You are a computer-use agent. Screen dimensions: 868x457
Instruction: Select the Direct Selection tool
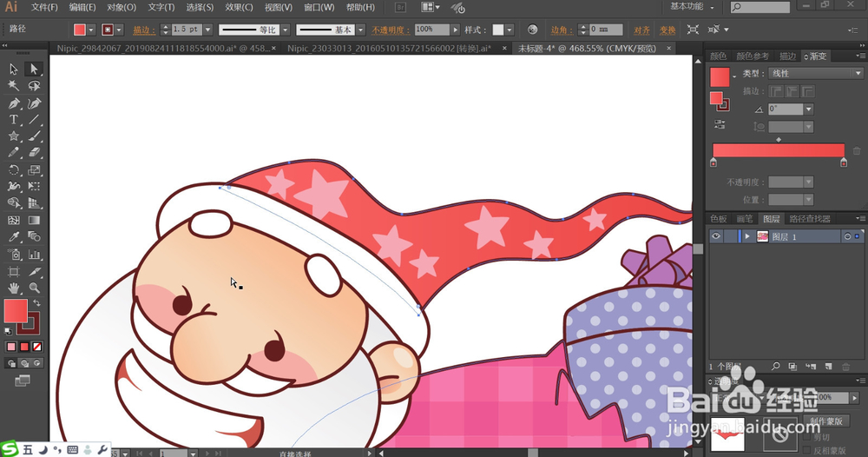[34, 69]
